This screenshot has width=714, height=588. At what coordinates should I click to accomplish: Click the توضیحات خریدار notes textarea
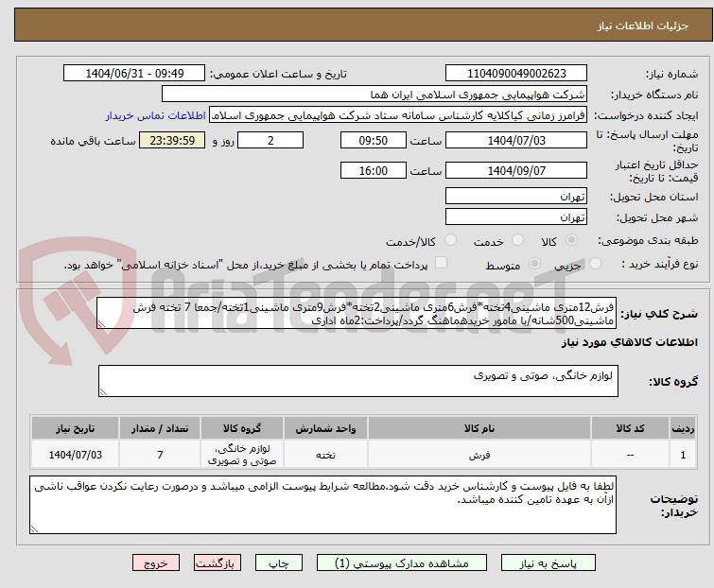[x=322, y=505]
